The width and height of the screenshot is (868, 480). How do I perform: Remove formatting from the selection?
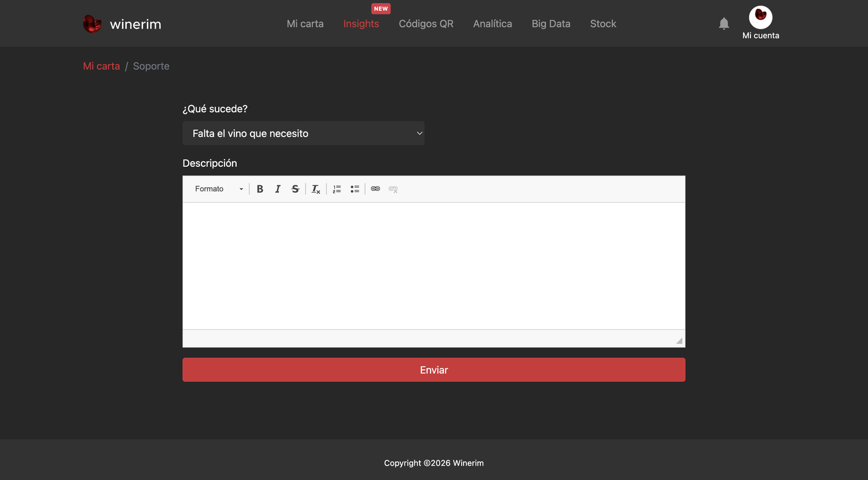pyautogui.click(x=315, y=189)
